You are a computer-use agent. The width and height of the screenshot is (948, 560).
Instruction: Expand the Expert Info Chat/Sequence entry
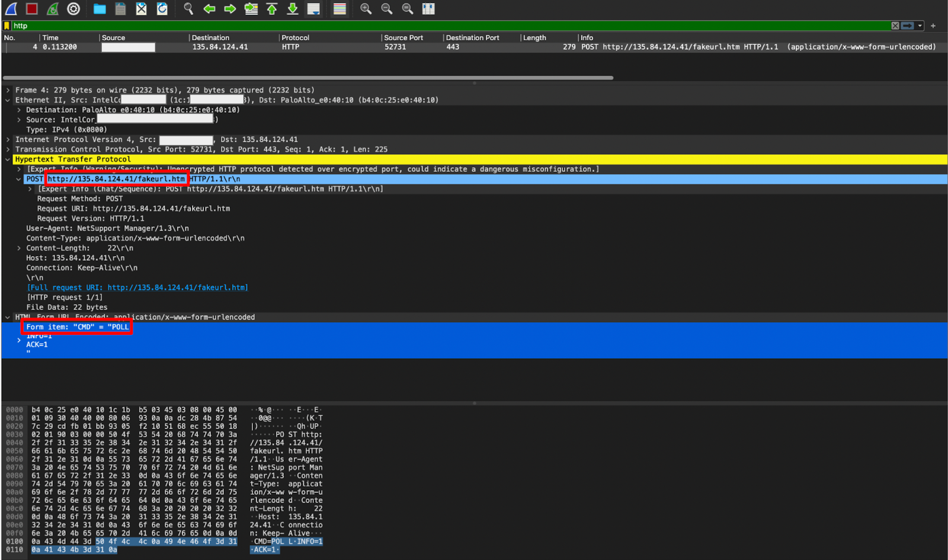[x=30, y=189]
